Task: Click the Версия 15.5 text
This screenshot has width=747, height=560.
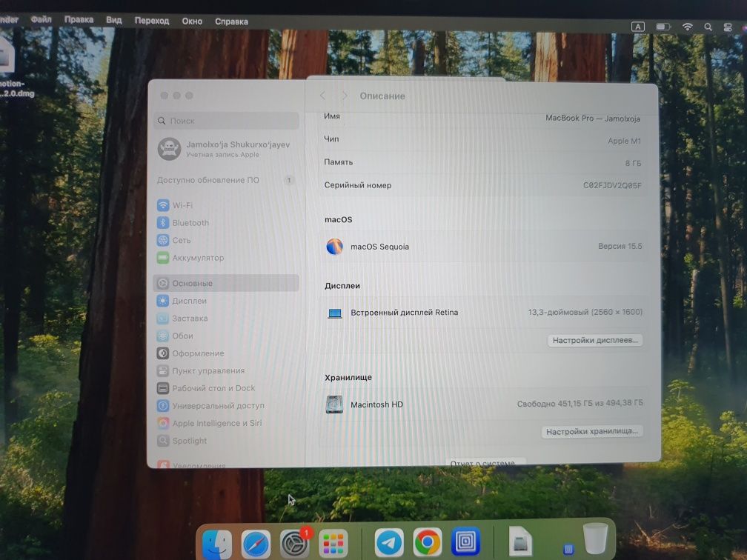Action: (620, 246)
